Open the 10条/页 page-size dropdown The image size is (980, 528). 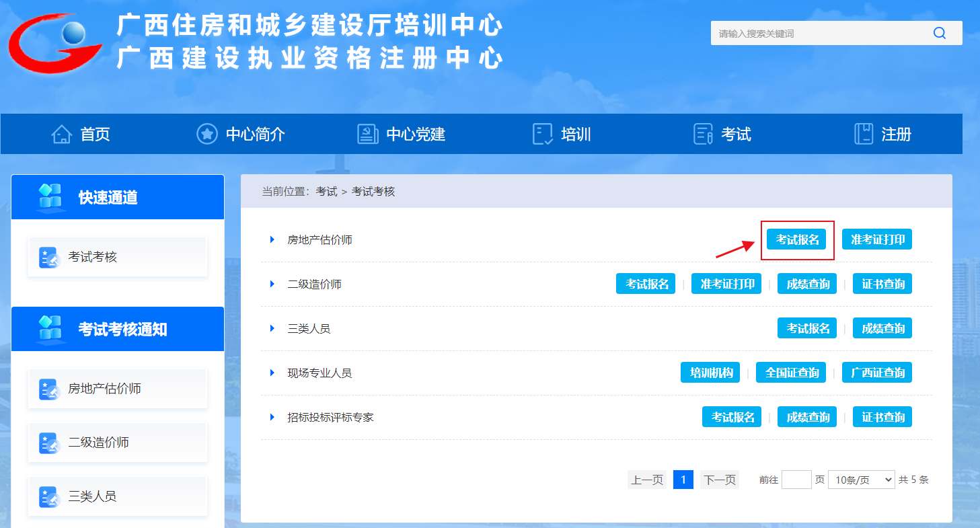coord(861,479)
